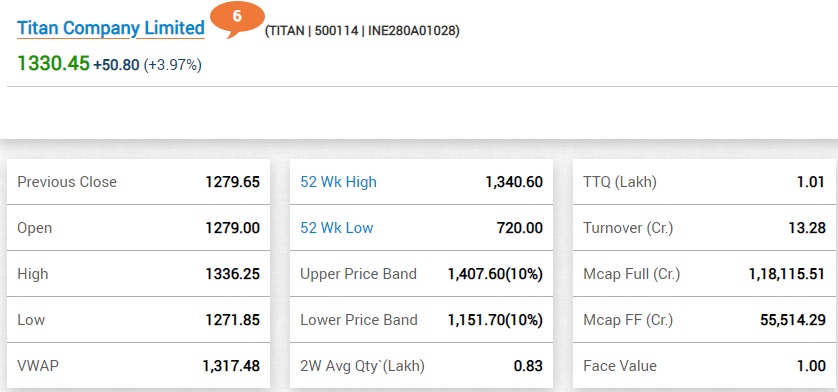Open the Titan Company Limited link

tap(111, 28)
